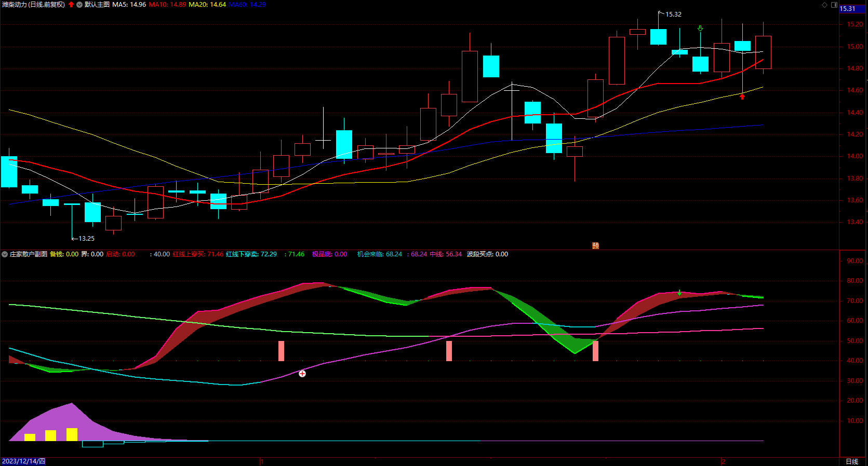Click the ': 40.00' indicator value
The width and height of the screenshot is (868, 466).
tap(160, 254)
